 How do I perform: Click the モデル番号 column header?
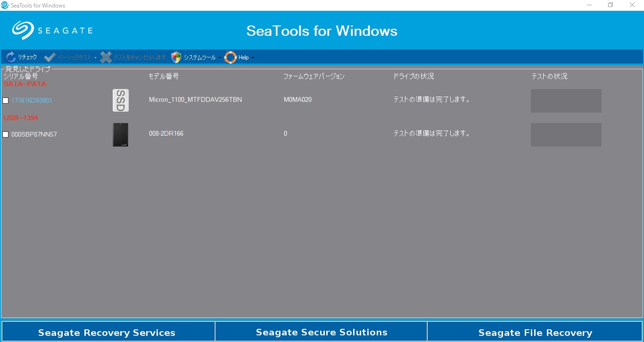164,76
